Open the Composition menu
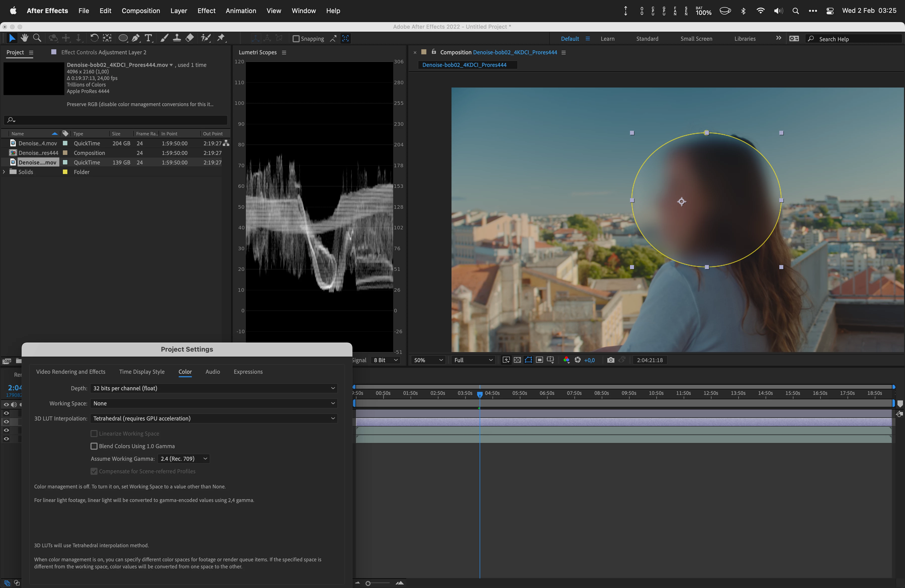This screenshot has height=588, width=905. click(x=141, y=11)
